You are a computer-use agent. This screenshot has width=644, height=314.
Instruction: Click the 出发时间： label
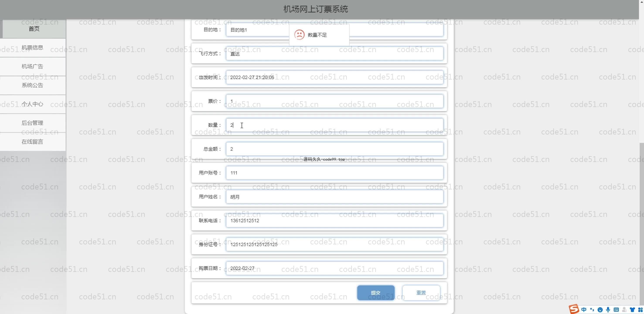click(x=210, y=77)
